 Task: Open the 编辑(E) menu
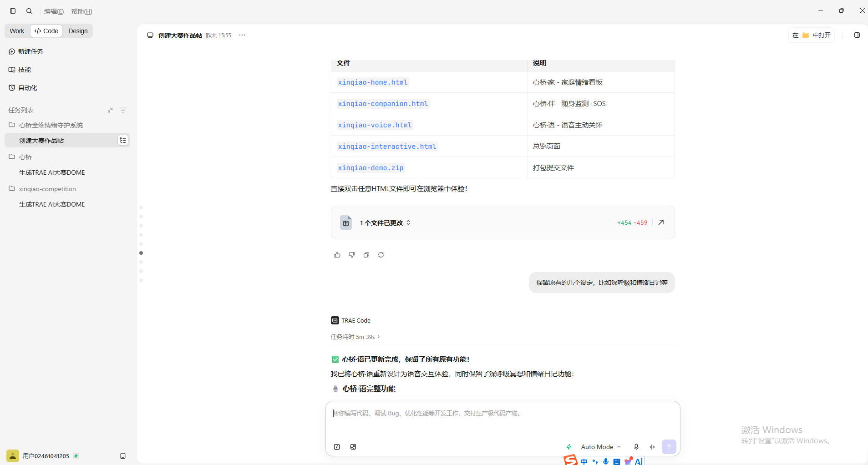(x=54, y=11)
